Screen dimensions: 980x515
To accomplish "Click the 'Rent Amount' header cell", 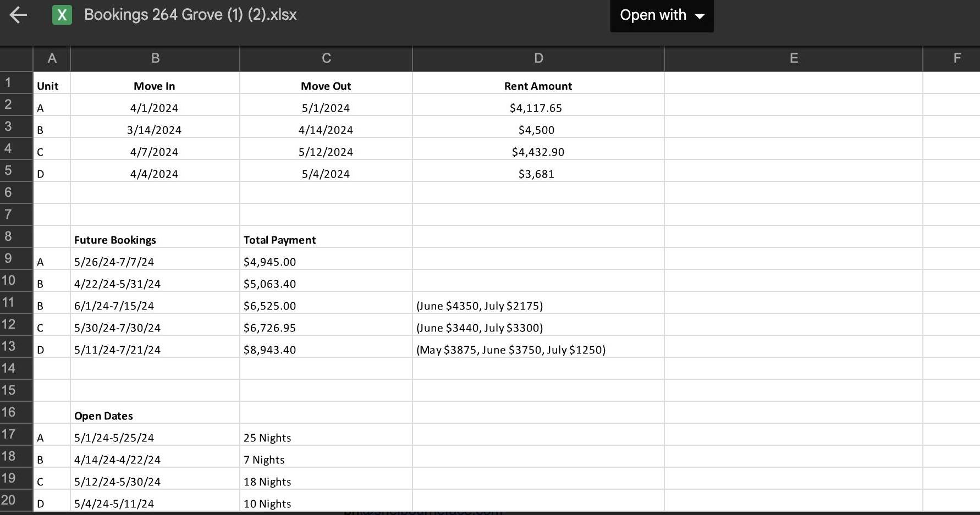I will pyautogui.click(x=538, y=83).
